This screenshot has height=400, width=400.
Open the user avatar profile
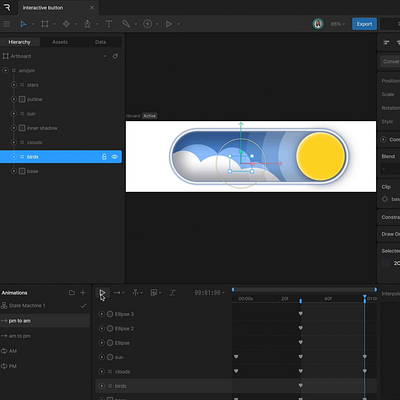pyautogui.click(x=318, y=24)
